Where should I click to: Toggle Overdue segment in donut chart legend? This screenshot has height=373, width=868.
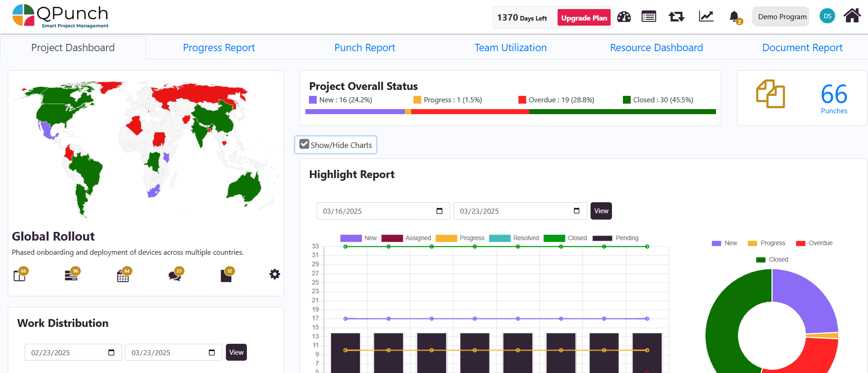814,243
